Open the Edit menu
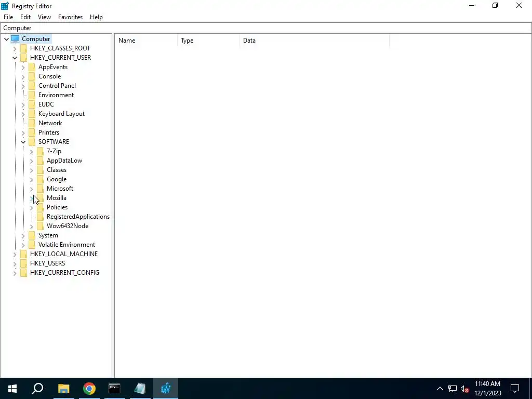 [x=25, y=17]
